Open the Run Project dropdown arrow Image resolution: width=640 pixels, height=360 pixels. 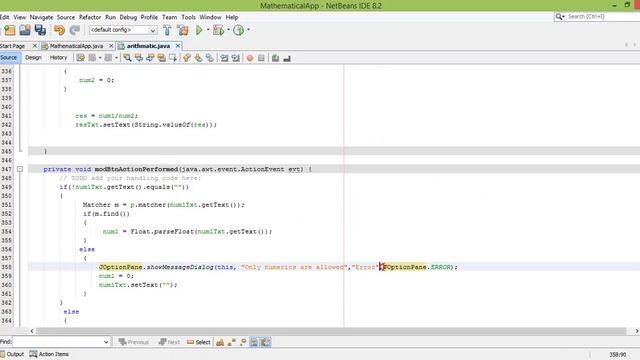point(208,30)
